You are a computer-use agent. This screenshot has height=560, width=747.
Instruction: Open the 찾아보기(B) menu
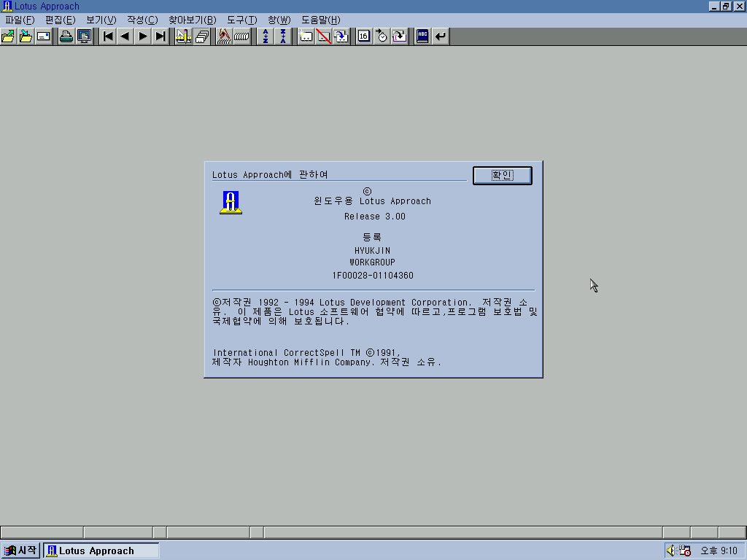[x=192, y=20]
